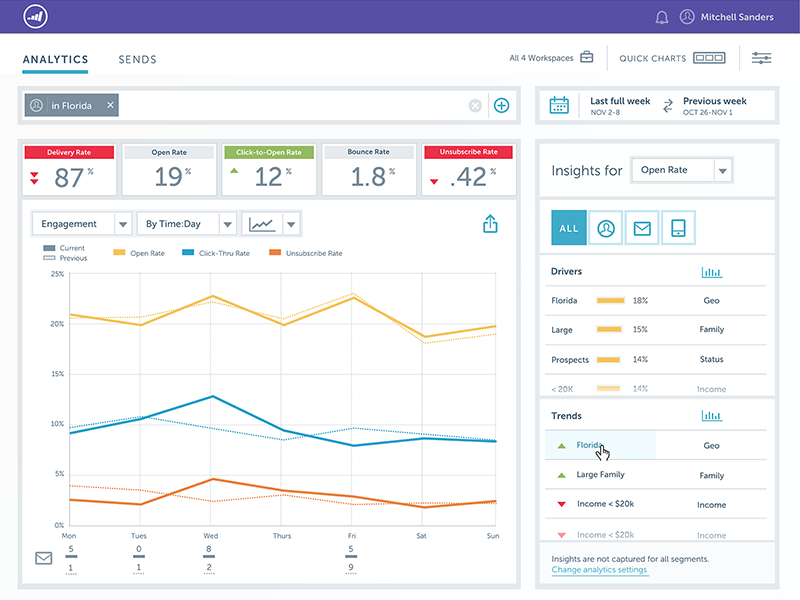Click the bar chart icon beside Drivers
Screen dimensions: 800x600
click(x=711, y=271)
